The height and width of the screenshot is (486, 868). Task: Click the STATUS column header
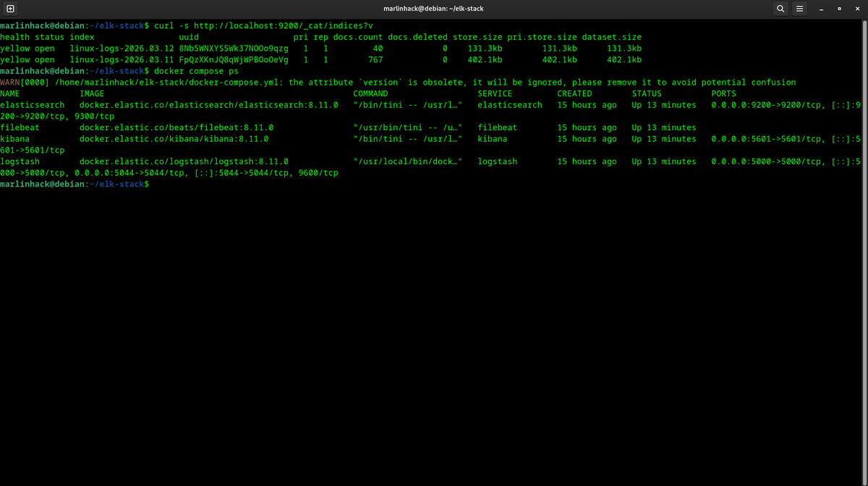click(x=647, y=93)
